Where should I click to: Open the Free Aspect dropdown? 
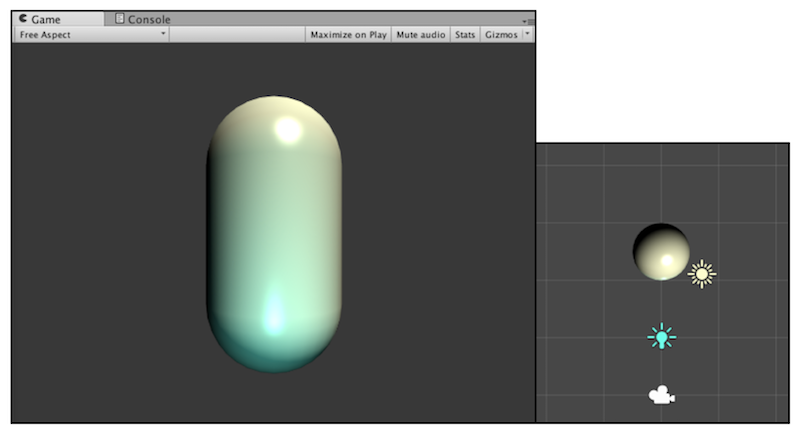92,35
